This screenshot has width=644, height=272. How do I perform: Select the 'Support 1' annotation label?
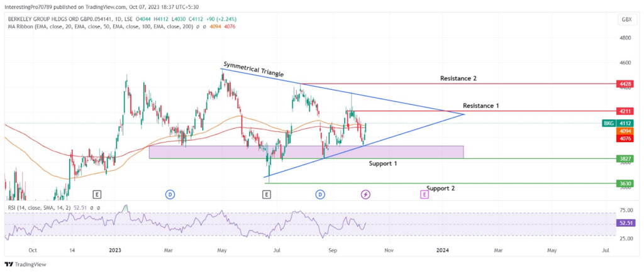pyautogui.click(x=383, y=163)
